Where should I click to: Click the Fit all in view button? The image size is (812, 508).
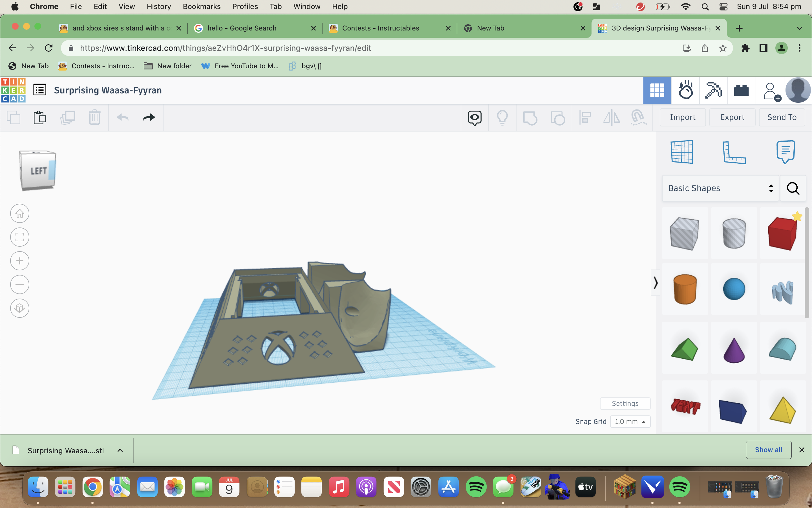[20, 237]
